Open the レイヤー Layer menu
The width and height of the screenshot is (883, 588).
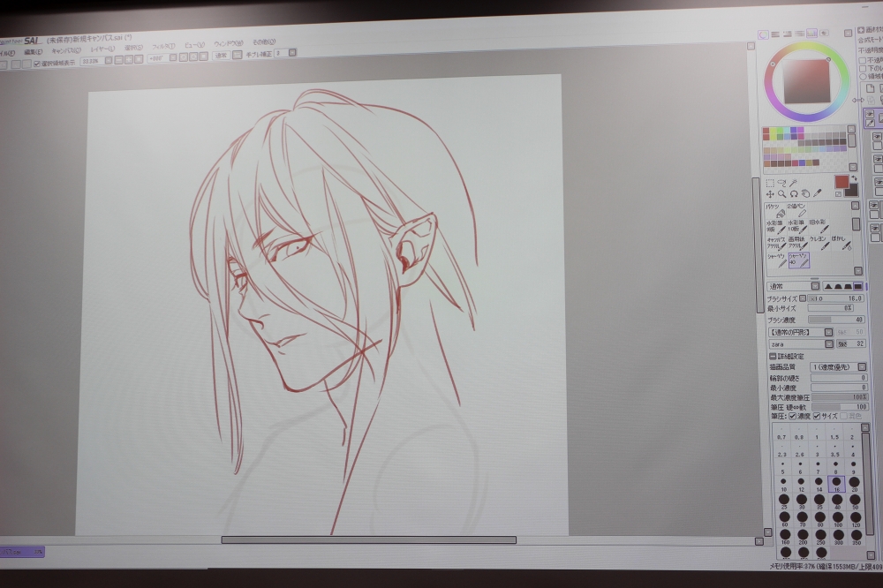102,49
